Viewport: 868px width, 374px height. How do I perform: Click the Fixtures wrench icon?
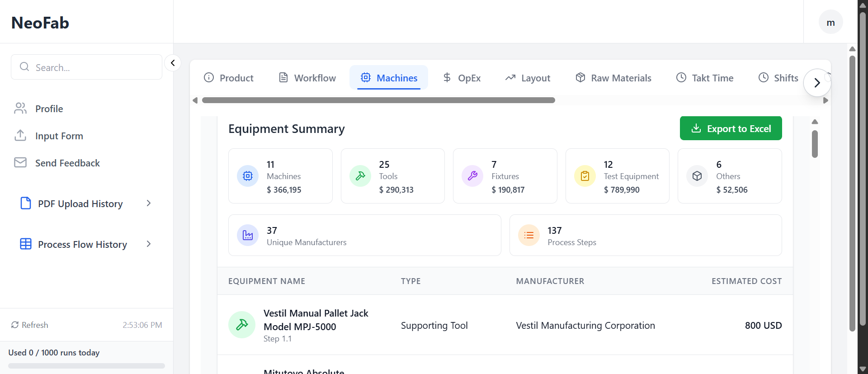[x=472, y=176]
